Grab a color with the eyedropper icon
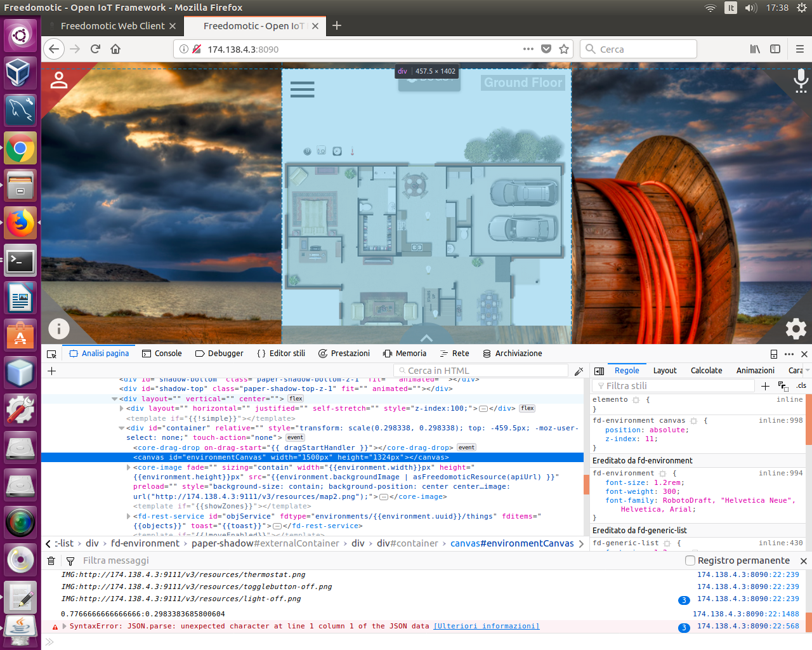The height and width of the screenshot is (650, 812). (579, 371)
